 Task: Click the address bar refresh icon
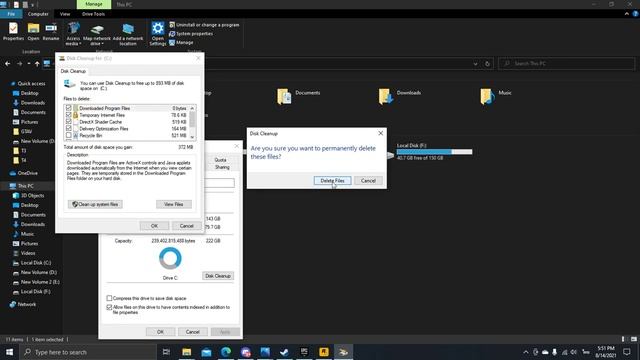coord(487,64)
